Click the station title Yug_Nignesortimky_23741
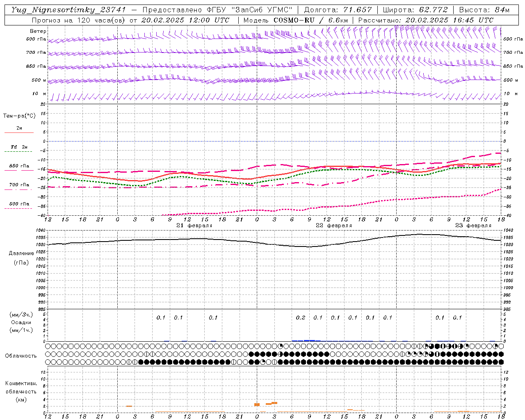The width and height of the screenshot is (525, 420). click(x=68, y=10)
